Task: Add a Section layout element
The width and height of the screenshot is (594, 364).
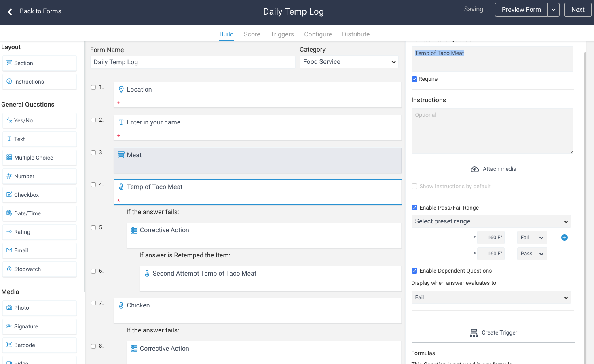Action: 39,63
